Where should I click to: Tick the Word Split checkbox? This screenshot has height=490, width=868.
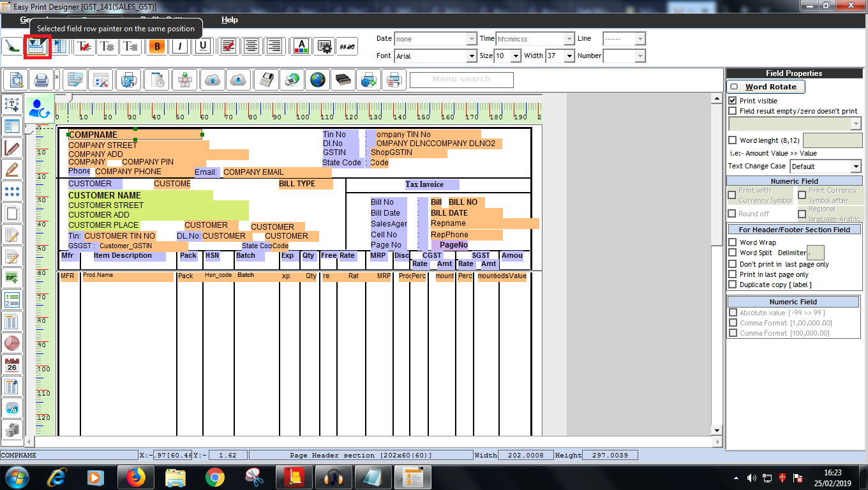(x=733, y=253)
